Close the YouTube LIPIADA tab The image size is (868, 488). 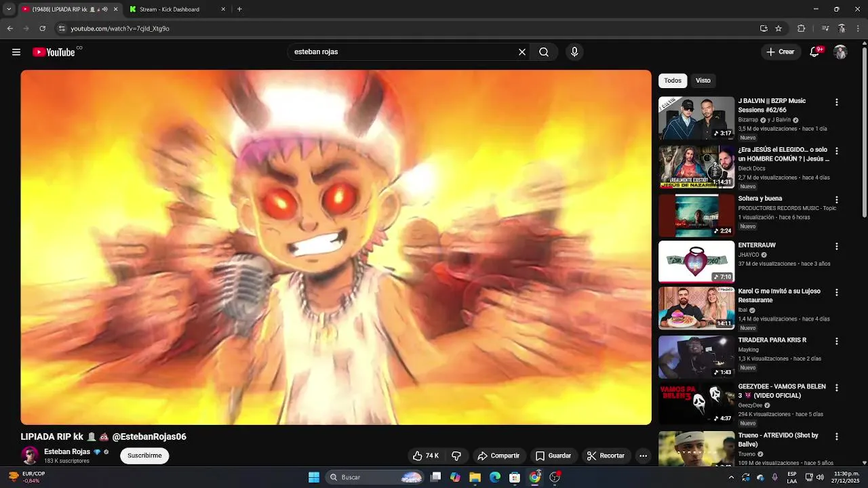(x=115, y=9)
